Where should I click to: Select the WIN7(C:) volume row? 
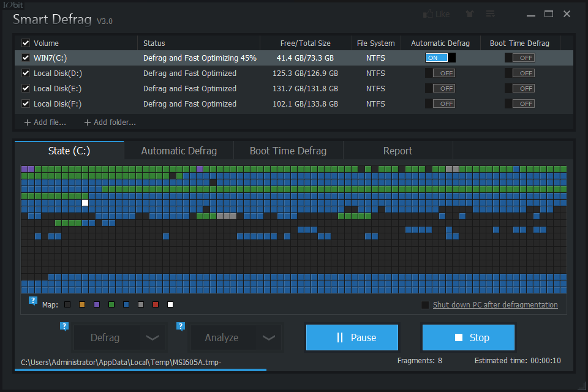pyautogui.click(x=294, y=58)
